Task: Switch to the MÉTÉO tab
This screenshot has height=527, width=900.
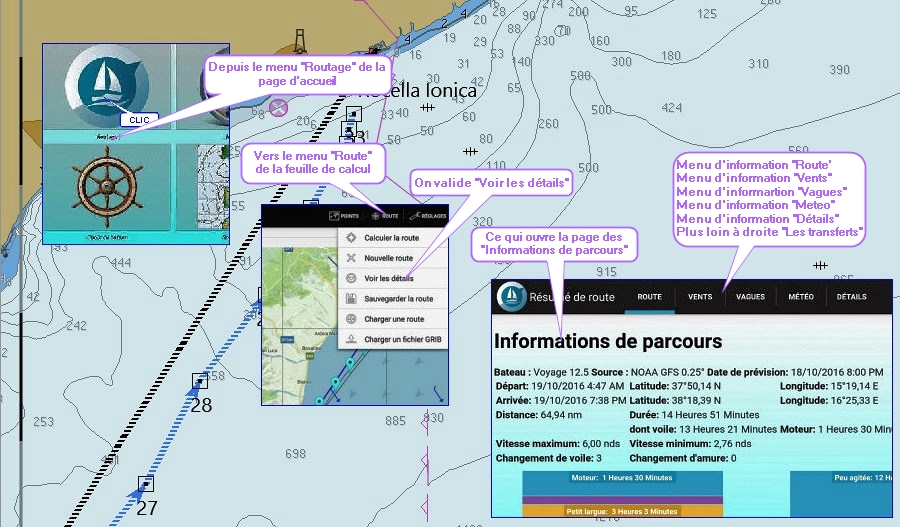Action: point(801,297)
